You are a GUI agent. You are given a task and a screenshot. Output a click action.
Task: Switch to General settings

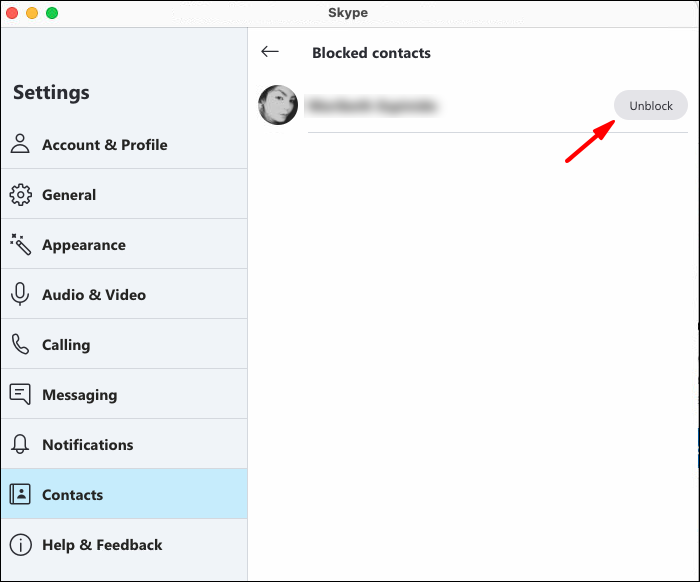click(x=69, y=195)
